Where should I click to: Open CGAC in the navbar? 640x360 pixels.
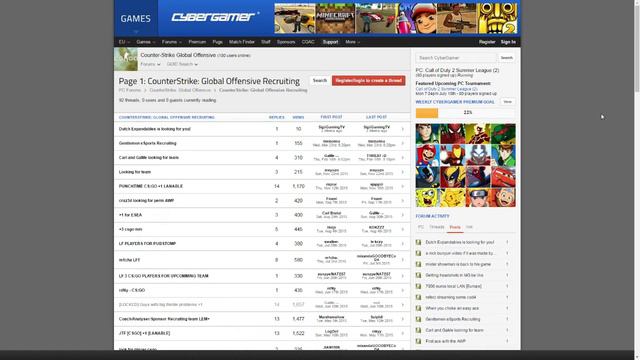click(308, 42)
